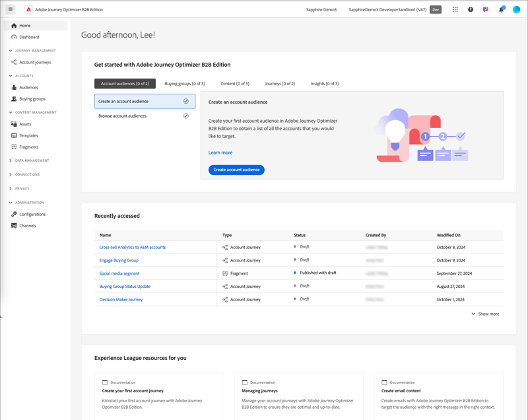Viewport: 528px width, 420px height.
Task: Open the app switcher grid icon
Action: coord(455,9)
